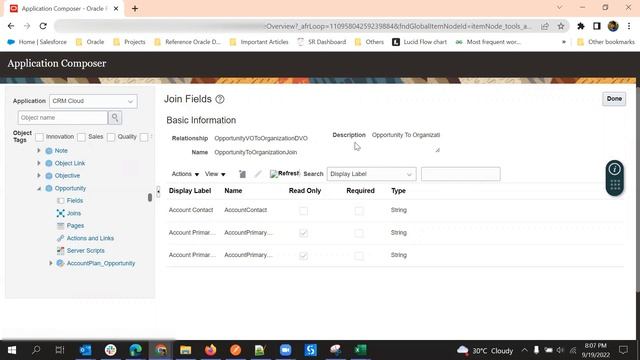The height and width of the screenshot is (360, 640).
Task: Open Server Scripts under Opportunity
Action: point(85,250)
